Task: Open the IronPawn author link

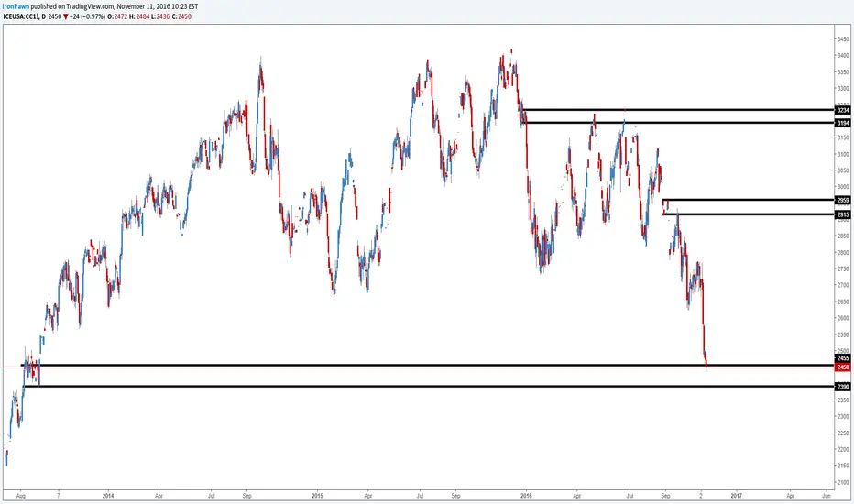Action: point(16,6)
